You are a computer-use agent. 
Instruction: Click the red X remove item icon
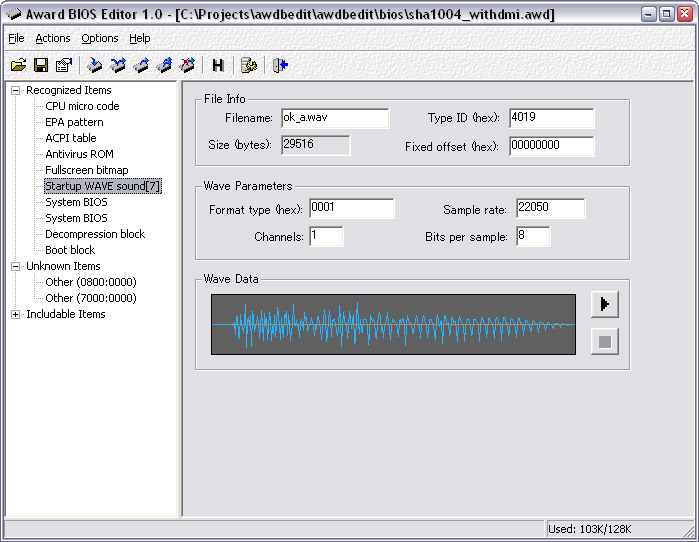tap(187, 65)
